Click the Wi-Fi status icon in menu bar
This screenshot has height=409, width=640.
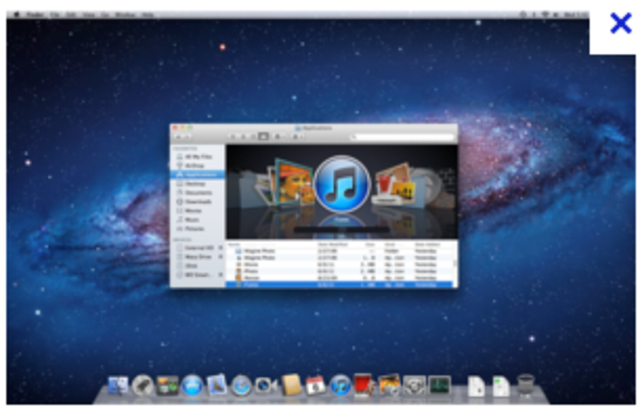pyautogui.click(x=545, y=15)
